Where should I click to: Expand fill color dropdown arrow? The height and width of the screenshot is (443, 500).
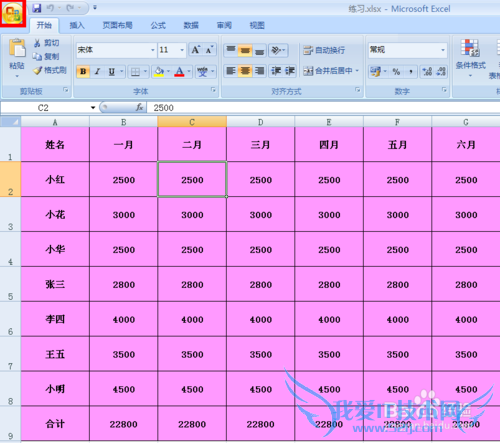[x=168, y=72]
